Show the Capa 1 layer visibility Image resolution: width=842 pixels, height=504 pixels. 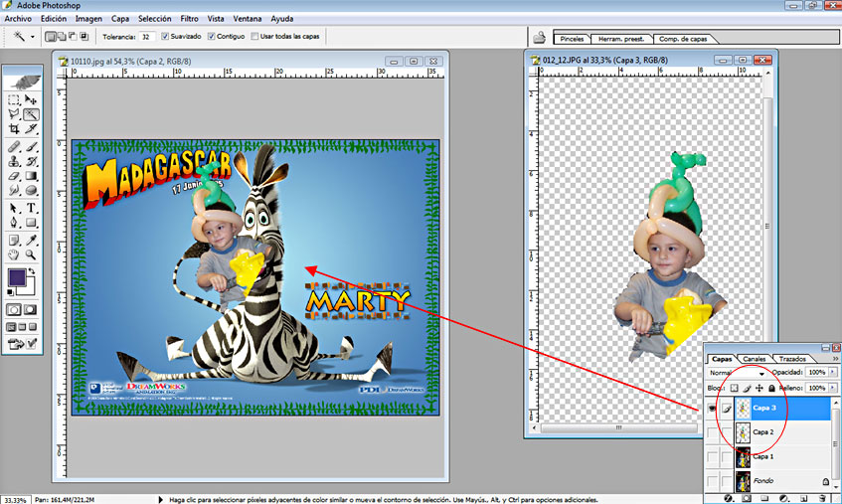[712, 457]
